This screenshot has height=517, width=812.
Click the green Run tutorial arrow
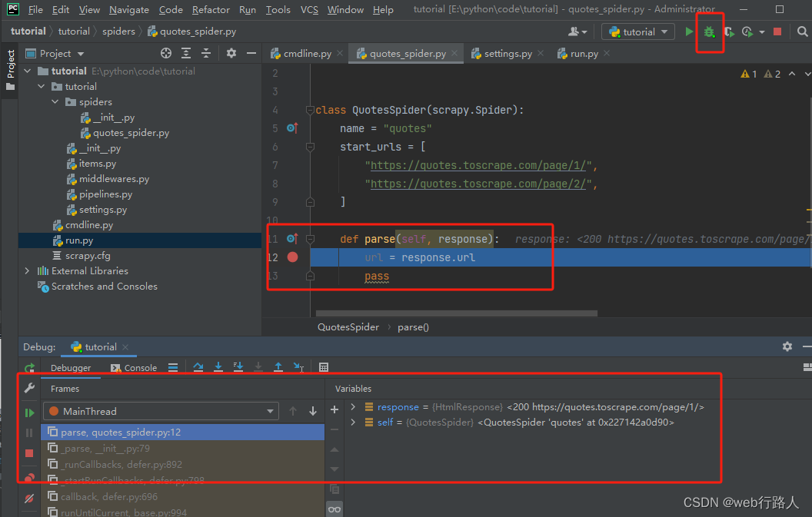[x=689, y=31]
